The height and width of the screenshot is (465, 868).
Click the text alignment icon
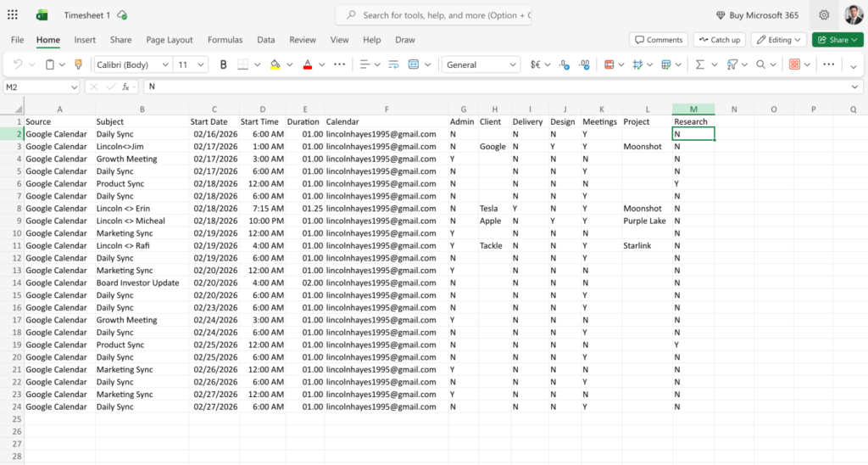[364, 64]
